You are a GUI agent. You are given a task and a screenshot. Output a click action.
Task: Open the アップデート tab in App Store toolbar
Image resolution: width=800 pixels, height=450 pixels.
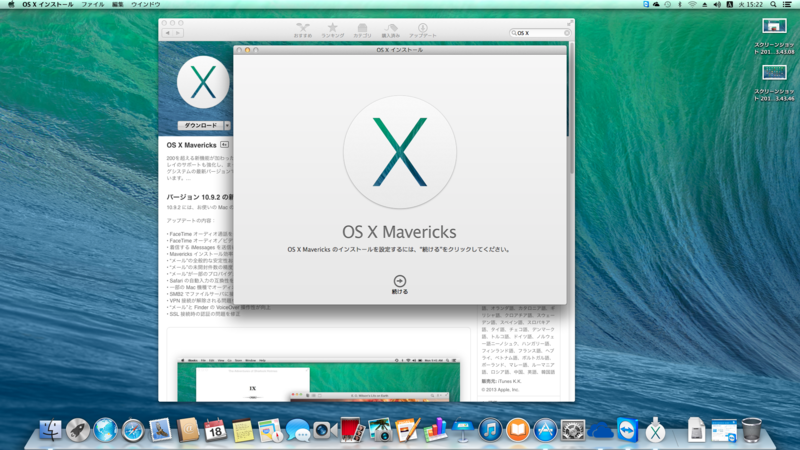point(422,31)
